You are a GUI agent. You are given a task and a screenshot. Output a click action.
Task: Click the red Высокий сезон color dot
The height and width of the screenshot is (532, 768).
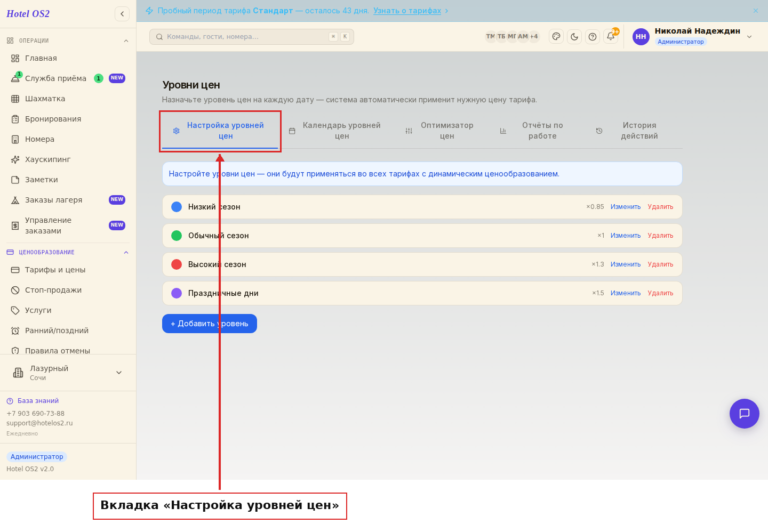tap(177, 264)
